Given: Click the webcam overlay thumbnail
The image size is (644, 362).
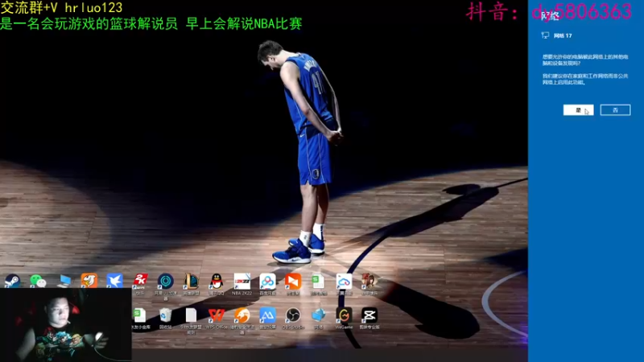Looking at the screenshot, I should [66, 325].
